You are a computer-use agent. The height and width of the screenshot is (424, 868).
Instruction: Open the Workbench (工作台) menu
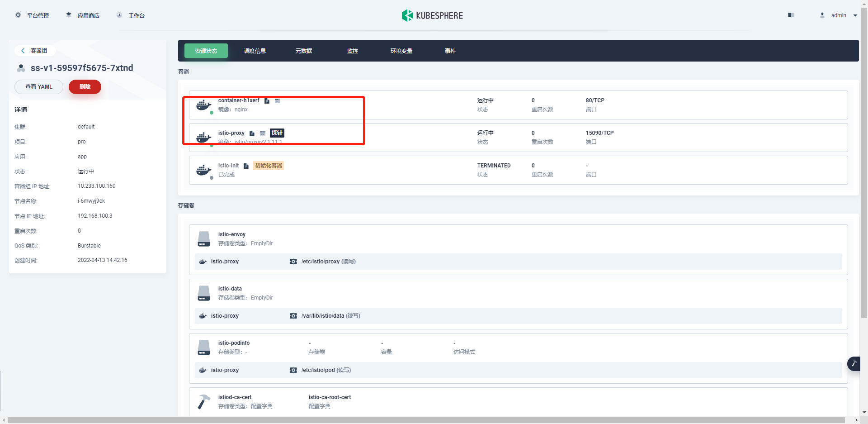click(131, 15)
